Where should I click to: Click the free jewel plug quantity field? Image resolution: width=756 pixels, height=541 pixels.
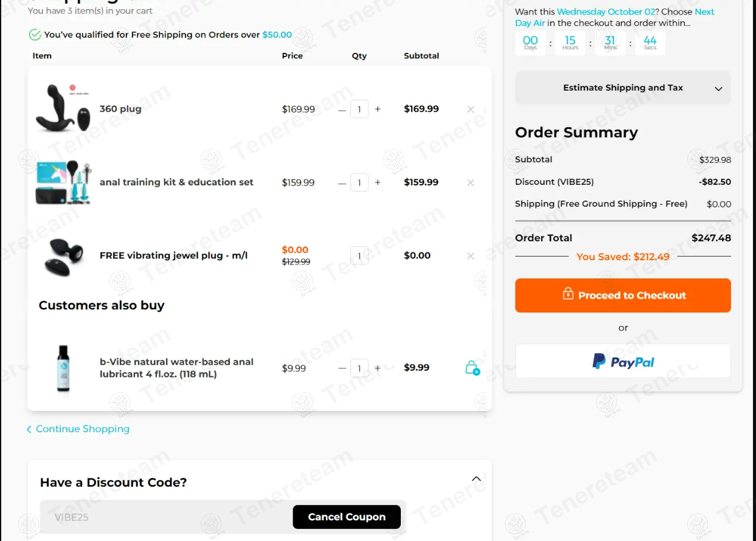click(359, 256)
